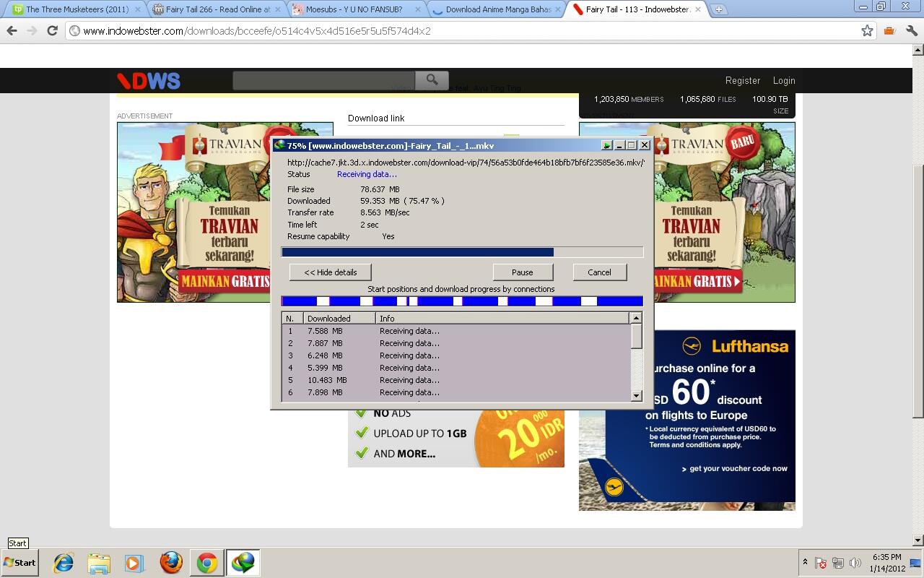Viewport: 924px width, 578px height.
Task: Switch to Fairy Tail 266 - Read Online tab
Action: click(x=217, y=9)
